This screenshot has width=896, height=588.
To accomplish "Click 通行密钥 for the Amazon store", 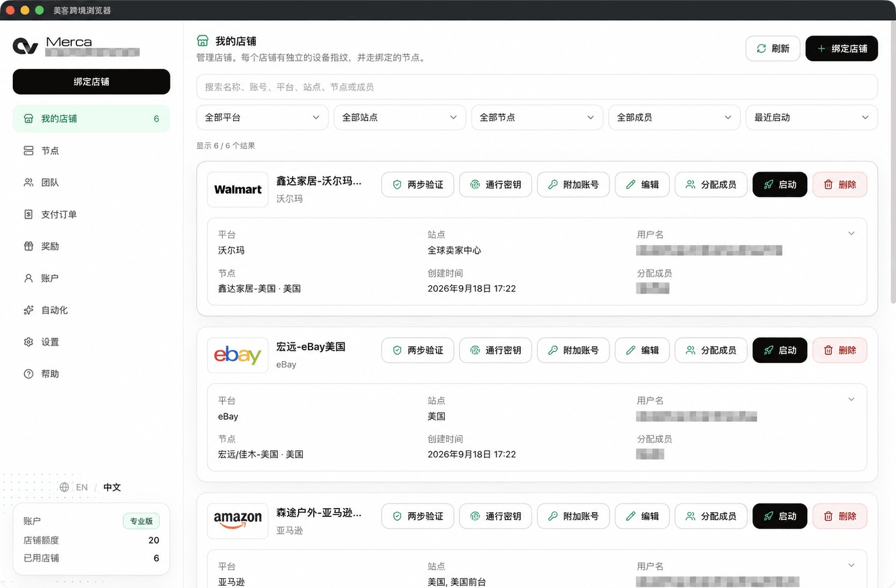I will click(x=495, y=516).
